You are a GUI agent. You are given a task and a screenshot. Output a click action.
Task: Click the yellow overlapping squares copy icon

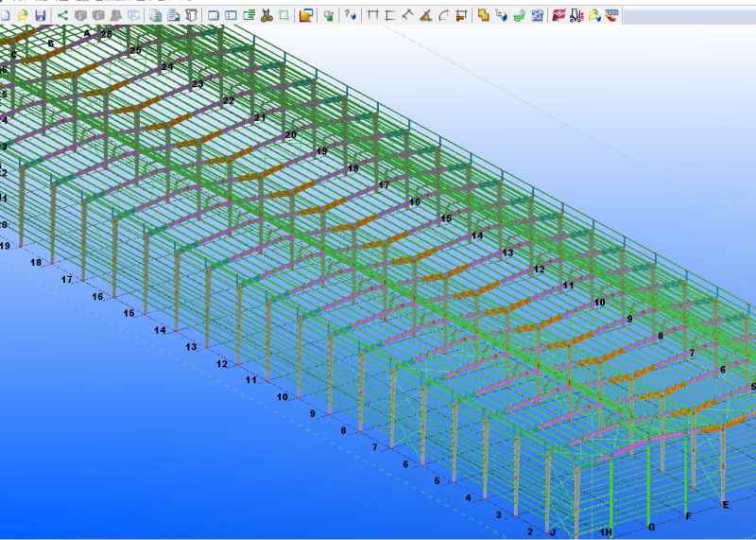[483, 16]
